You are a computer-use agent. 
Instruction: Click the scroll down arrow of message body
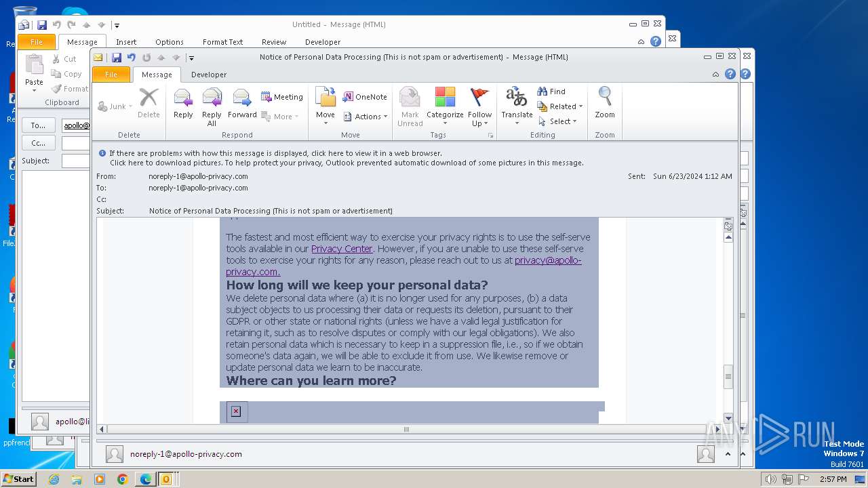click(x=728, y=418)
